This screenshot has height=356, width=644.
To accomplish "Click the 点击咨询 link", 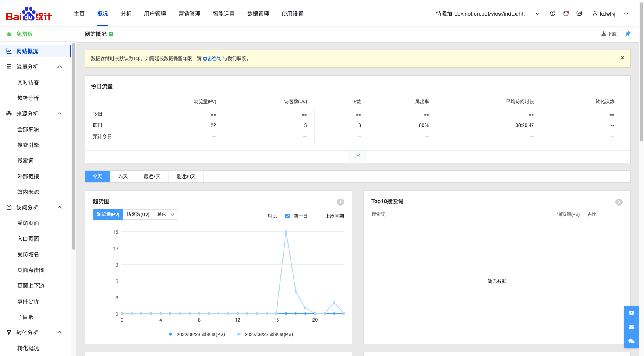I will [212, 59].
